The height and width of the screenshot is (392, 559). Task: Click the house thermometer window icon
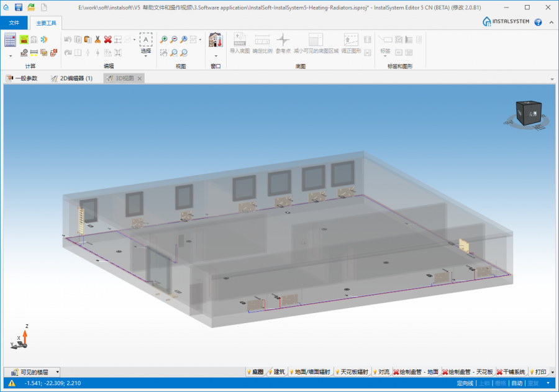click(216, 40)
